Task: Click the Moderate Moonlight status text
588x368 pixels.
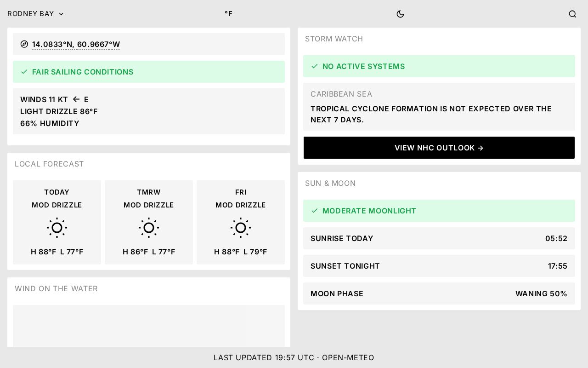Action: (x=369, y=211)
